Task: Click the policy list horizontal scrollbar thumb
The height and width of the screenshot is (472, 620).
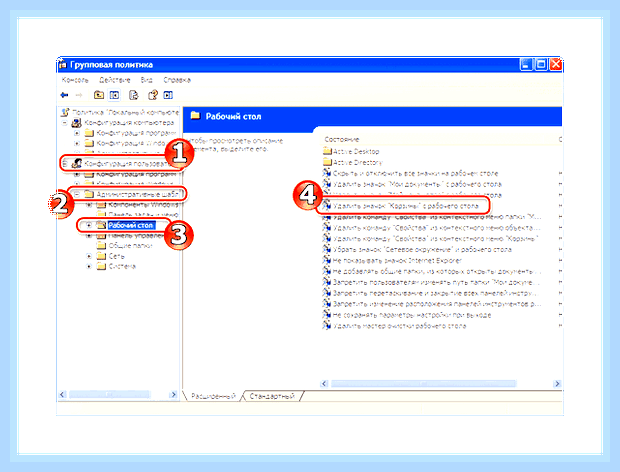Action: coord(423,383)
